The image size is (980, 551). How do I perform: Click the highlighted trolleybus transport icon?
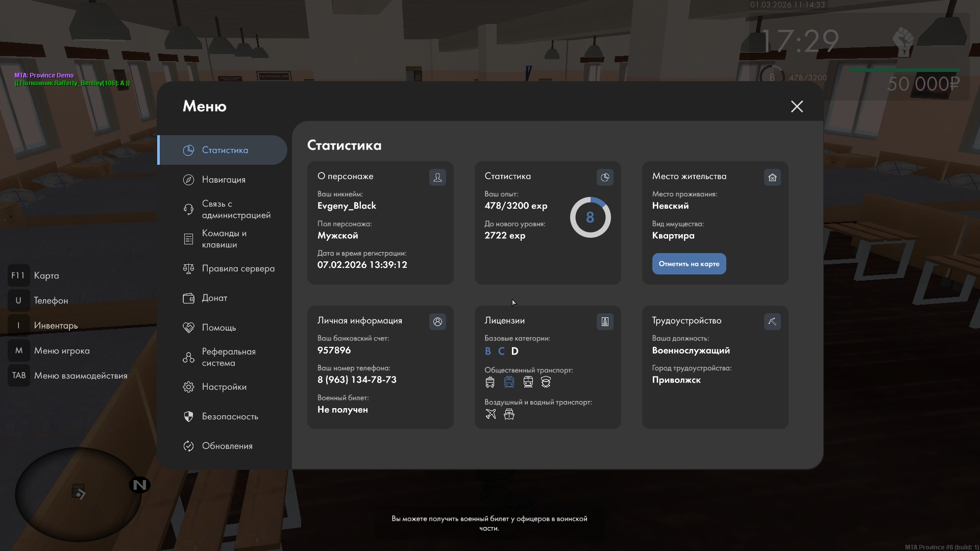coord(509,382)
